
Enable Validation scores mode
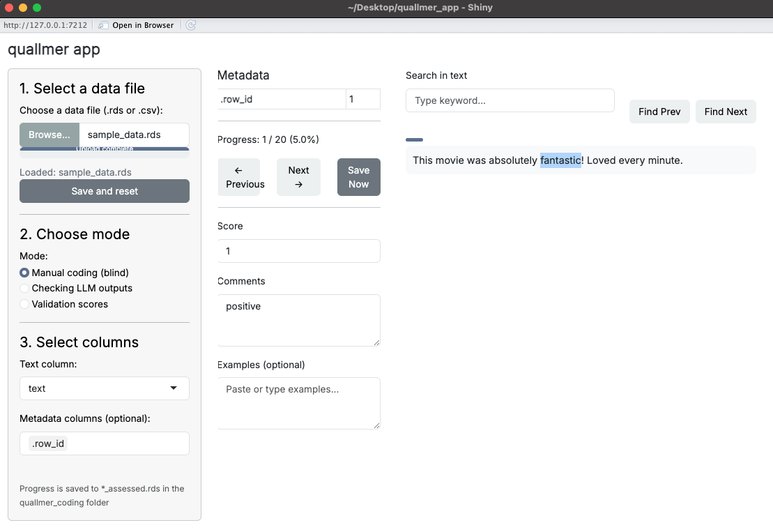[x=24, y=304]
